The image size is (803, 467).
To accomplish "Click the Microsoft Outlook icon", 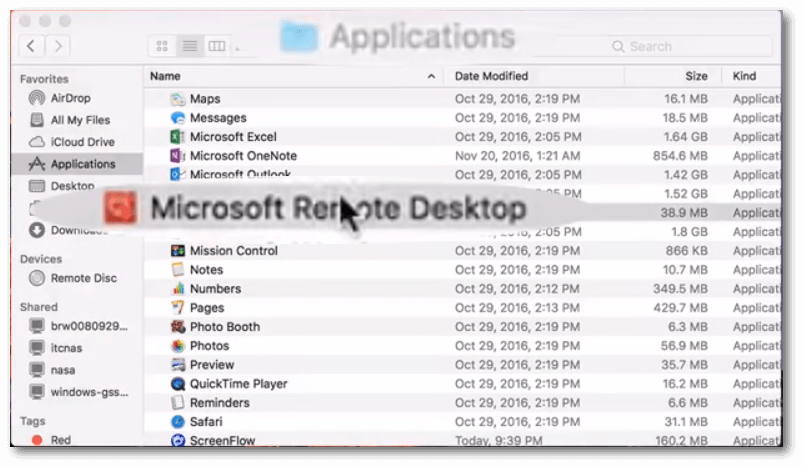I will [178, 174].
